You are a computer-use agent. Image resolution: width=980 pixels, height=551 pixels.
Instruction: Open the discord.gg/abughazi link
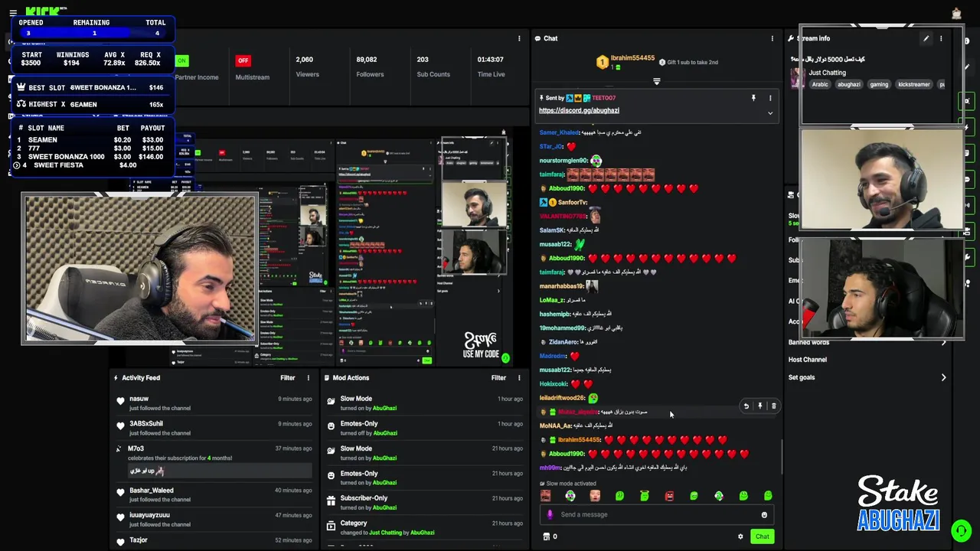tap(579, 110)
